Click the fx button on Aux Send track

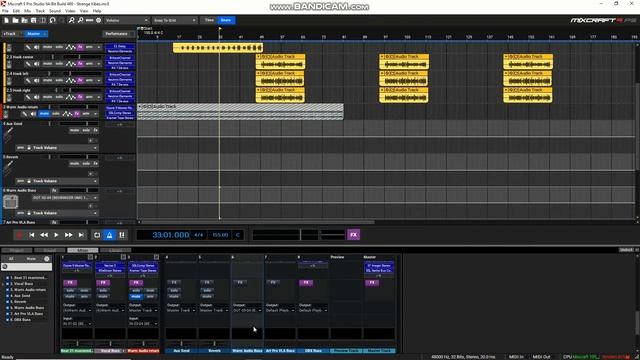pyautogui.click(x=96, y=130)
